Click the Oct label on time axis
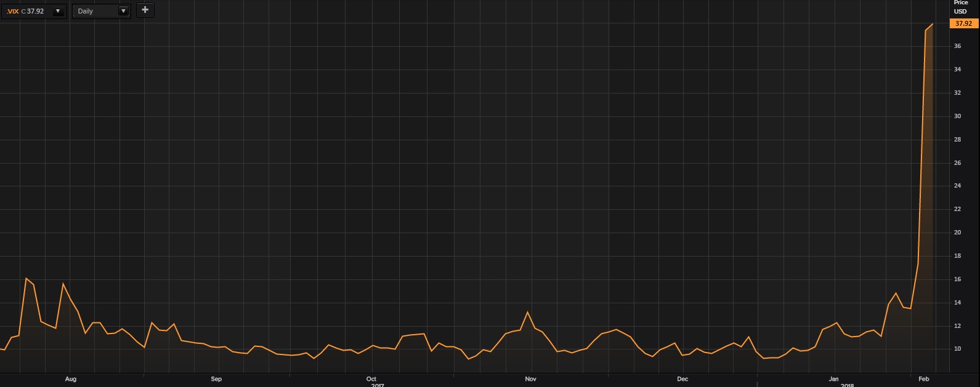Screen dimensions: 980x387 [x=371, y=379]
